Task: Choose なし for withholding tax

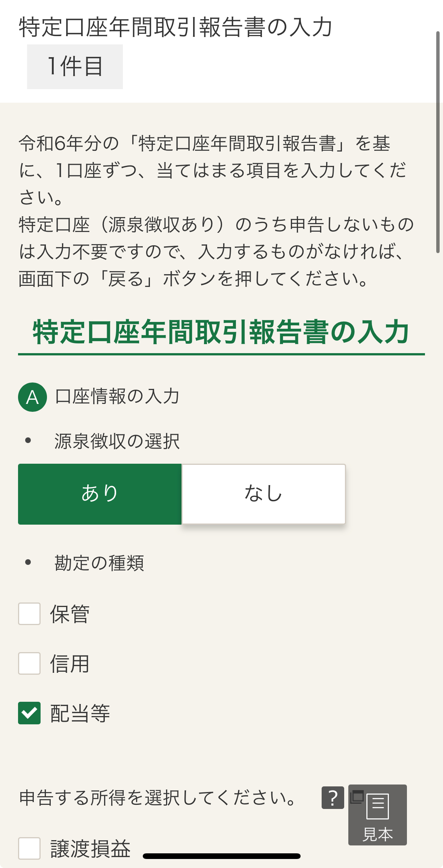Action: (x=263, y=494)
